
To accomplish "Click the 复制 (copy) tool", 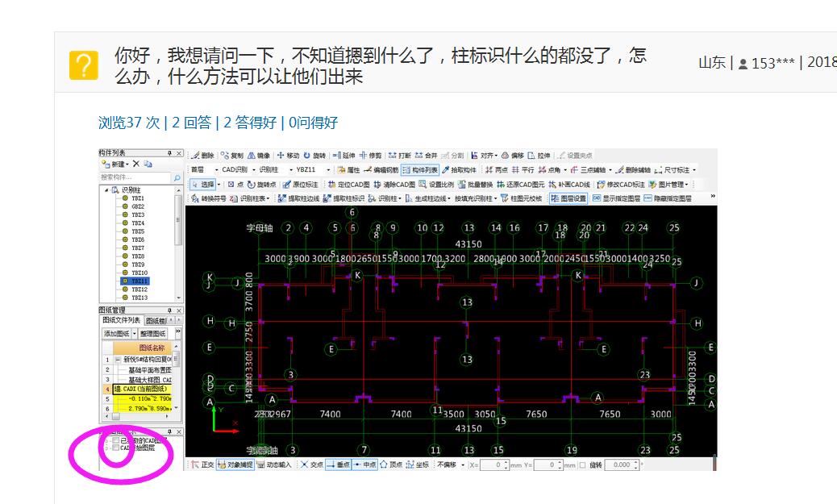I will pyautogui.click(x=231, y=156).
